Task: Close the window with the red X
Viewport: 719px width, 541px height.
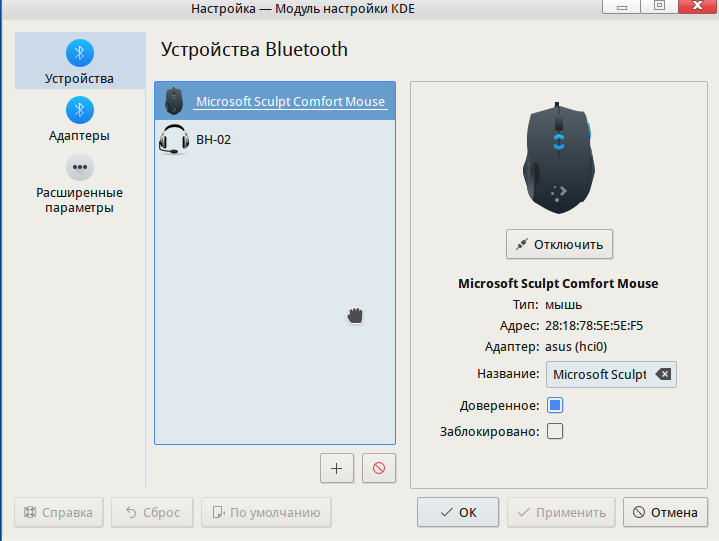Action: (x=697, y=6)
